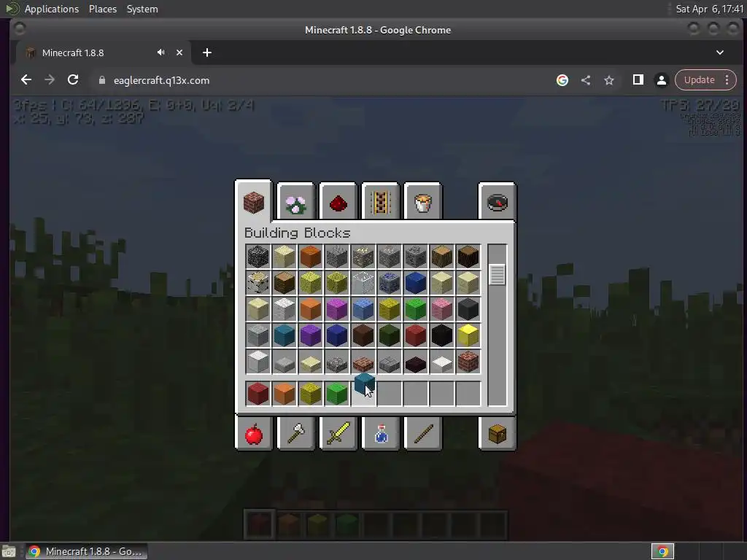Open the Materials tab with stick icon
This screenshot has height=560, width=747.
(422, 433)
